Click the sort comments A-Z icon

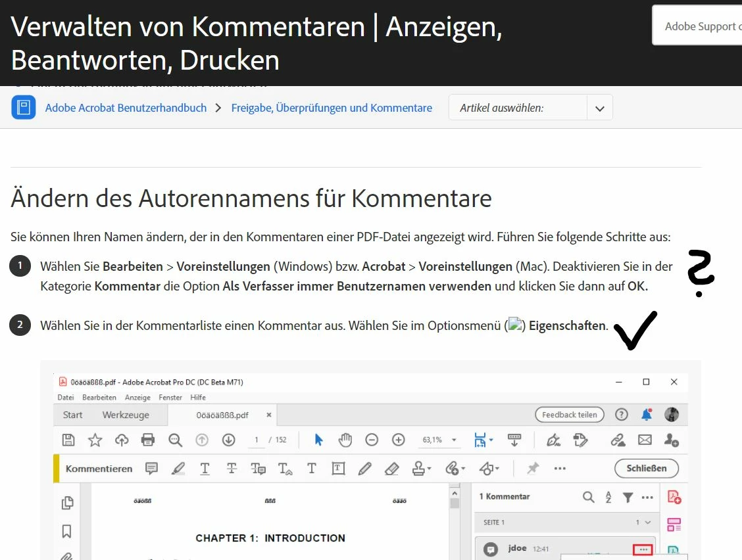608,497
